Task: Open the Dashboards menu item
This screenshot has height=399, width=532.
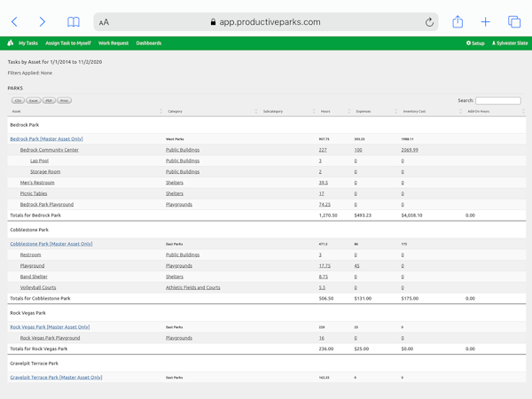Action: point(149,43)
